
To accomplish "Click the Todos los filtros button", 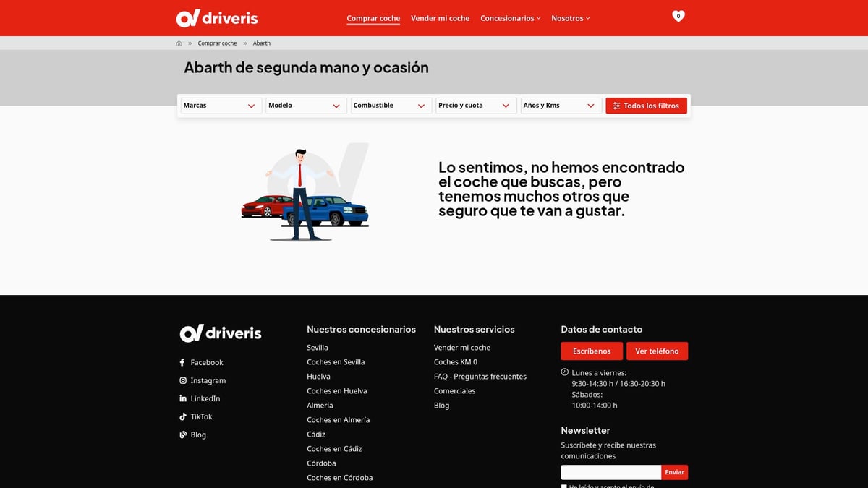I will coord(646,106).
